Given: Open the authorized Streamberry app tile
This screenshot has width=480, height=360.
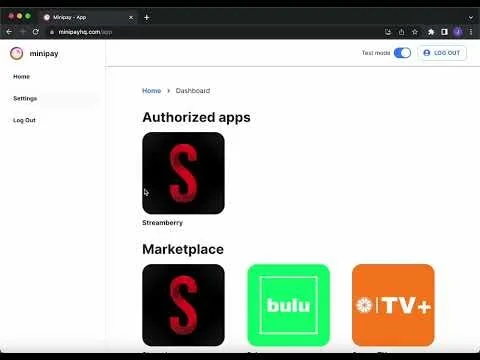Looking at the screenshot, I should point(183,173).
